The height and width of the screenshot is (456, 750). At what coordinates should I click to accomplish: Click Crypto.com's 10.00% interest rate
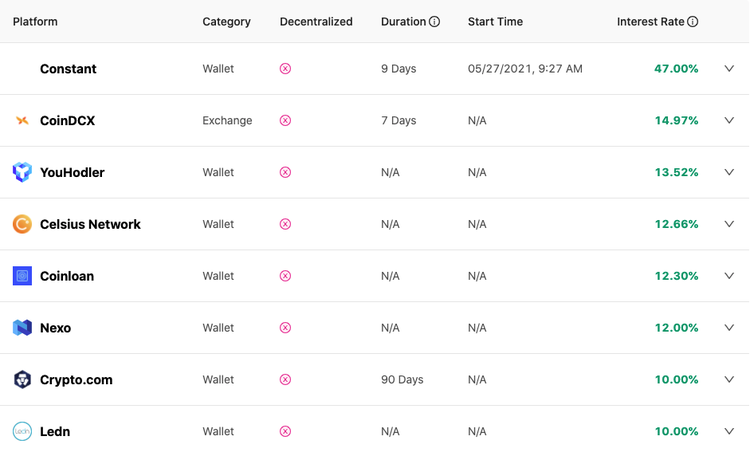pos(676,379)
